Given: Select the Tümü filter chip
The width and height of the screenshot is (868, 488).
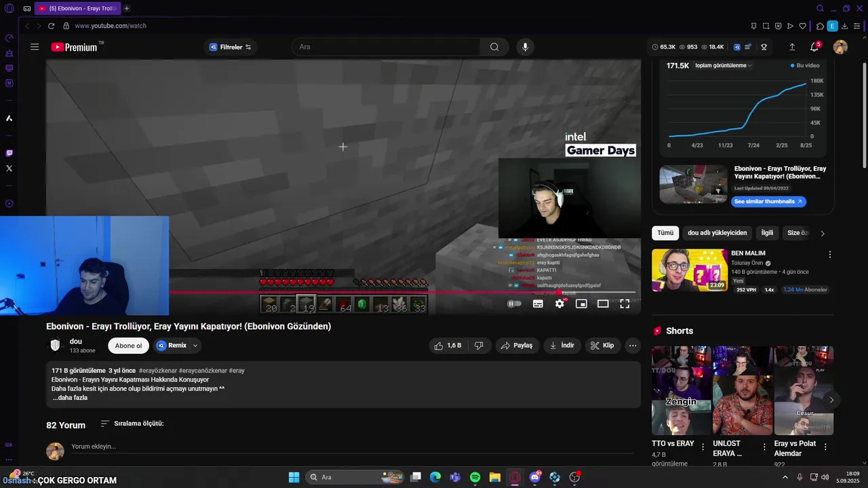Looking at the screenshot, I should tap(665, 232).
